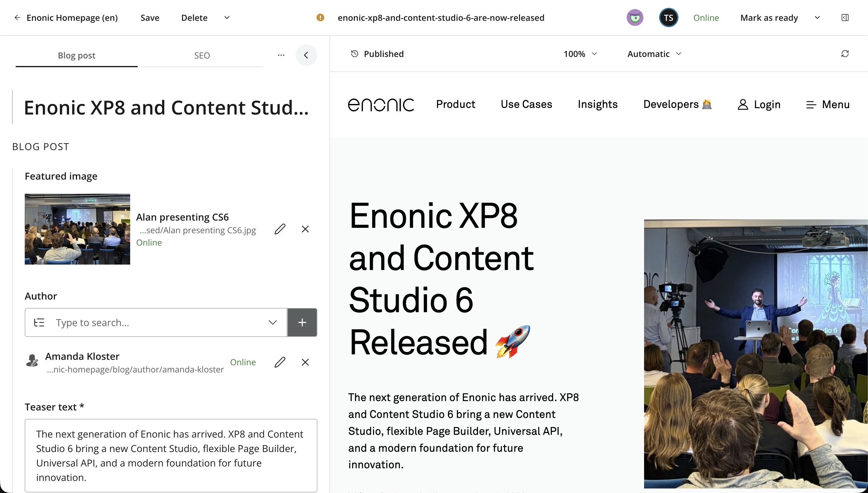Viewport: 868px width, 493px height.
Task: Click the Enonic logo in preview
Action: (381, 105)
